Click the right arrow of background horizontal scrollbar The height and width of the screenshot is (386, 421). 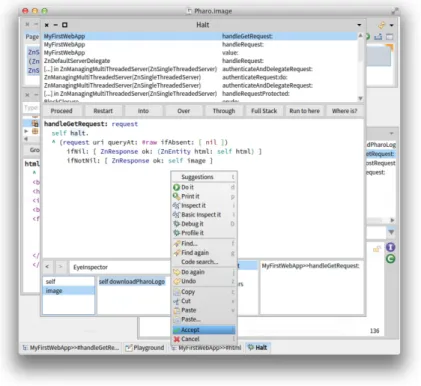click(392, 220)
